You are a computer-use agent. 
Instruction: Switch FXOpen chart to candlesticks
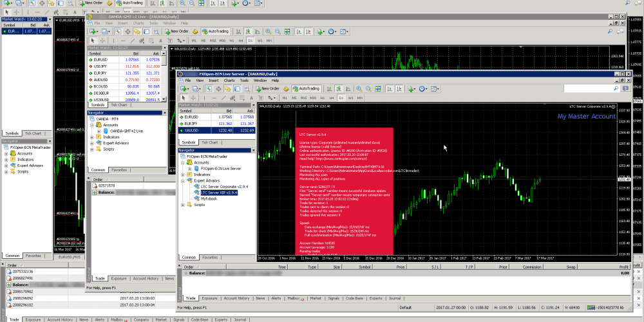pos(339,89)
